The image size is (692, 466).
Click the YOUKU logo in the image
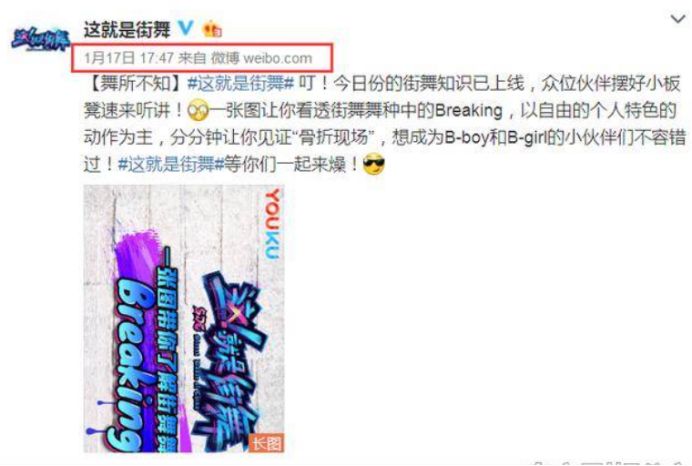click(x=272, y=224)
